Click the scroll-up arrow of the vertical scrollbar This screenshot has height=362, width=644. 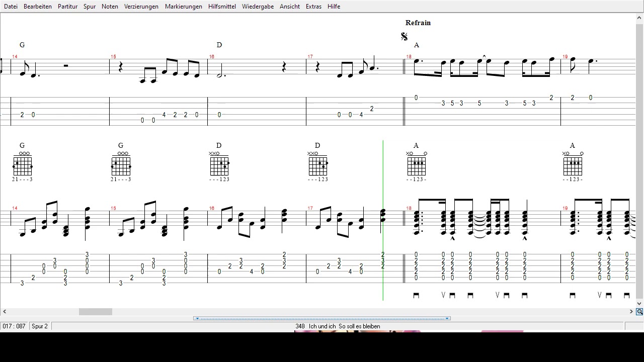coord(639,18)
